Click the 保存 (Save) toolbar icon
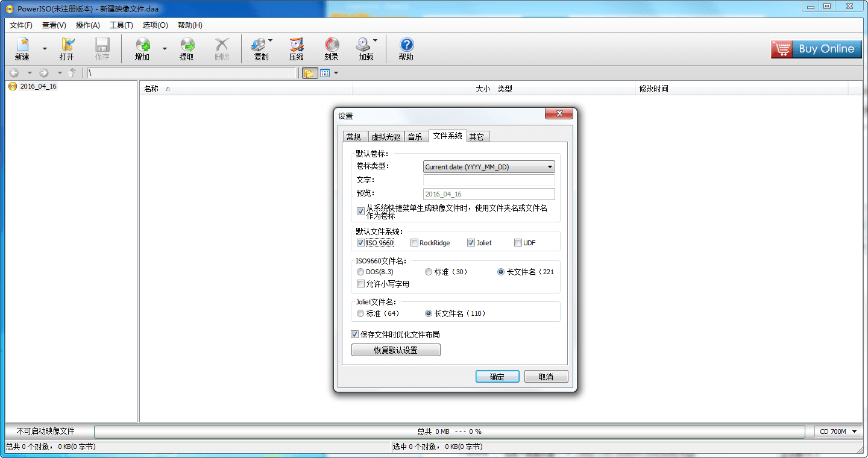868x458 pixels. click(x=102, y=49)
